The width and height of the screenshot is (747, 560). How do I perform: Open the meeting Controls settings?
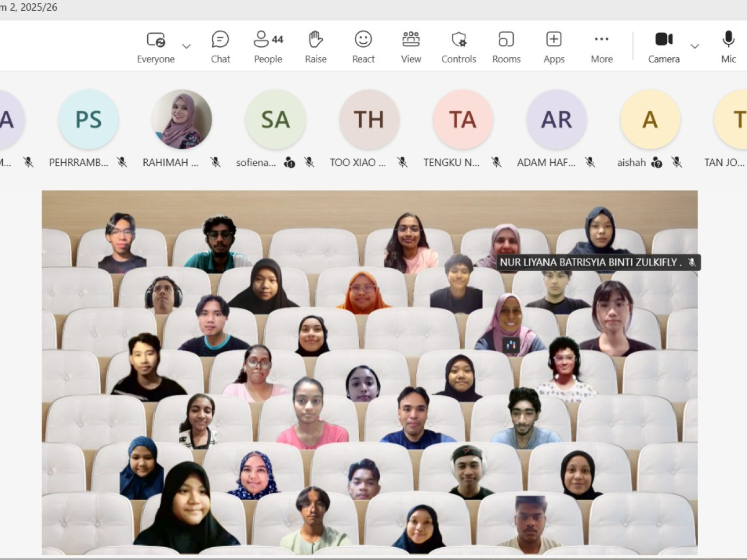(x=458, y=47)
